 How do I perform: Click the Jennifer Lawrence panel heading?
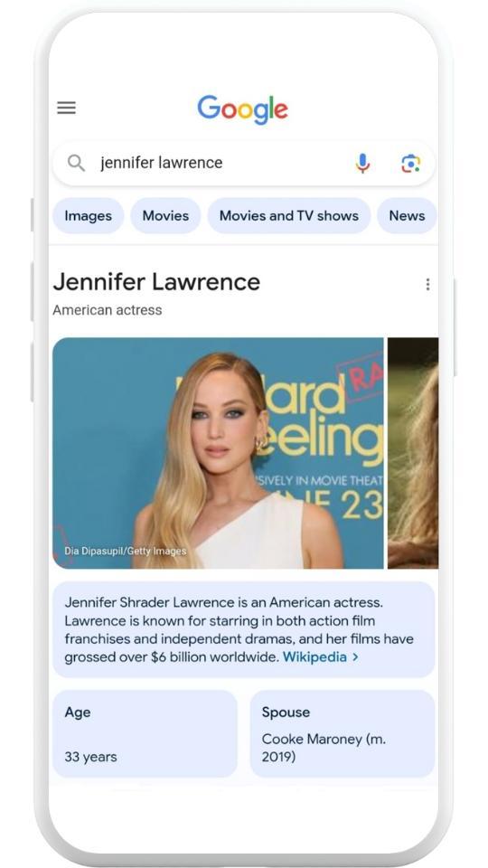156,282
